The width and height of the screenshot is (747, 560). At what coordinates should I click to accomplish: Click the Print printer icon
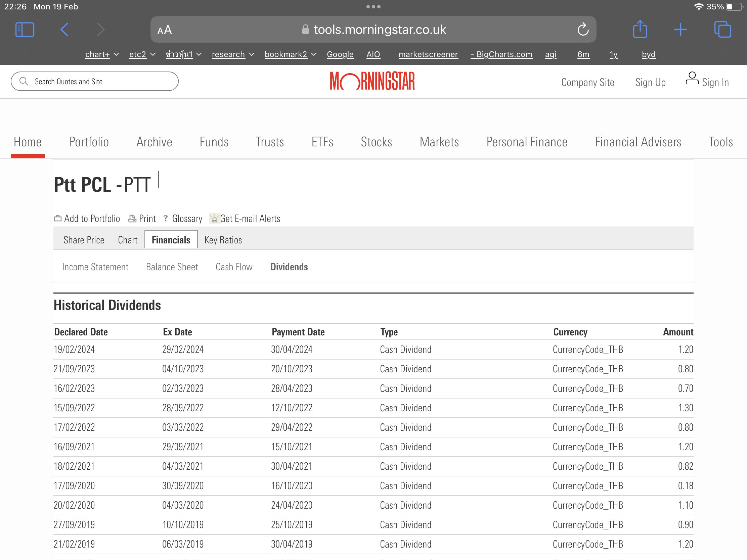pyautogui.click(x=132, y=219)
